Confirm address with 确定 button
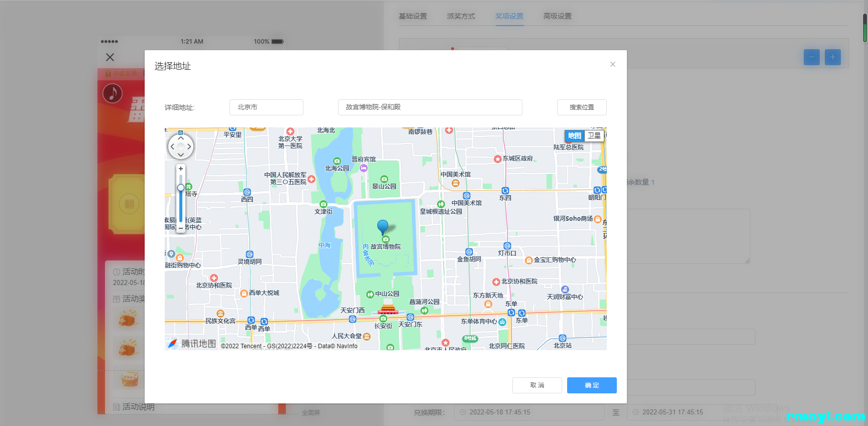This screenshot has height=426, width=868. point(592,385)
